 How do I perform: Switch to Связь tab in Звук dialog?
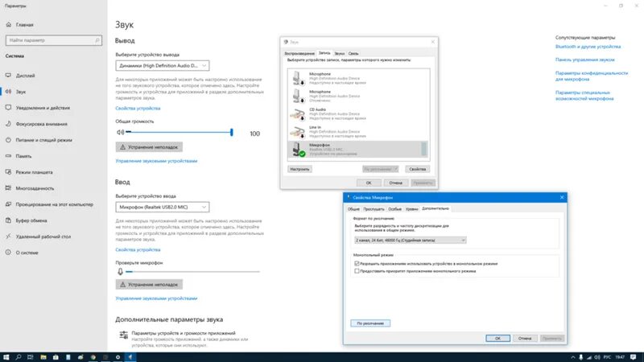click(353, 53)
